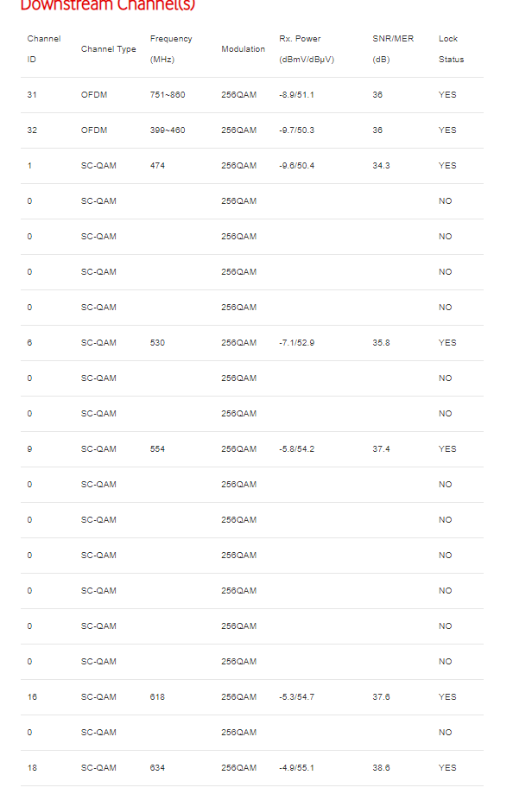Click the Channel Type column header
The image size is (532, 794).
coord(108,49)
